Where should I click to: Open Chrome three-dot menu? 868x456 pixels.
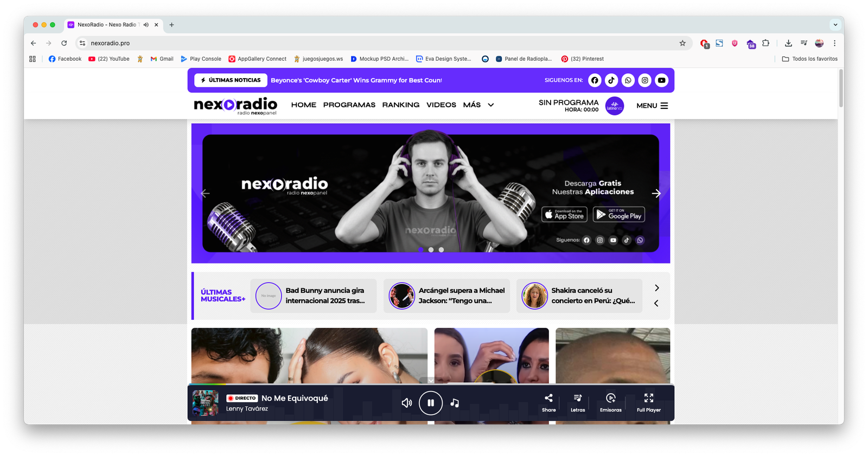pyautogui.click(x=834, y=43)
